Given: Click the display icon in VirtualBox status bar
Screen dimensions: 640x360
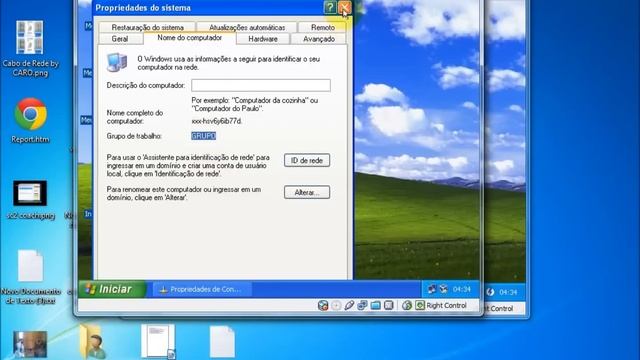Looking at the screenshot, I should 389,305.
